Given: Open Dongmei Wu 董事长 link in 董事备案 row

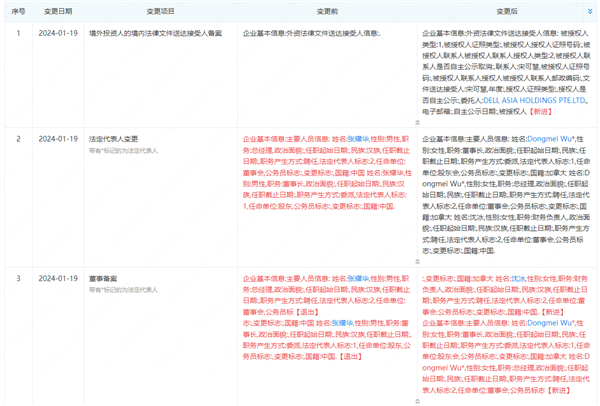Looking at the screenshot, I should (x=551, y=323).
